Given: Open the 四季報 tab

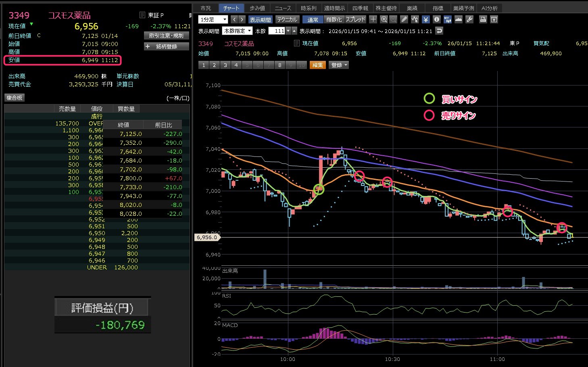Looking at the screenshot, I should click(360, 8).
